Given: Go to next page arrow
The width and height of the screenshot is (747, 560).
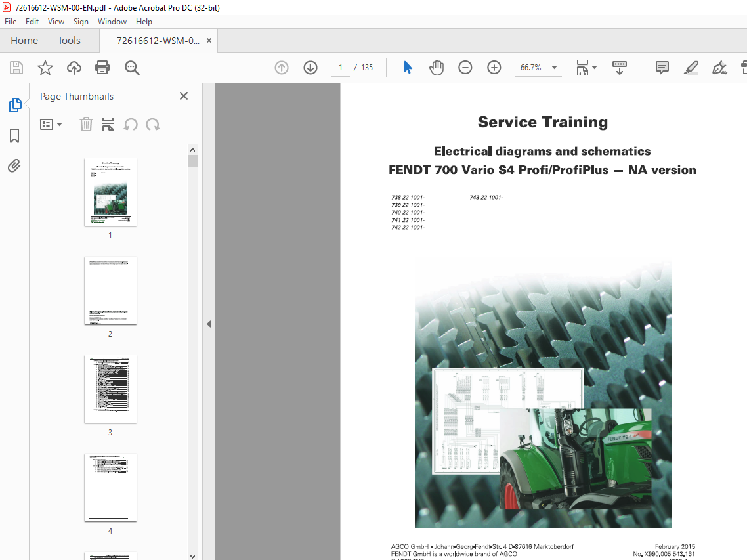Looking at the screenshot, I should (310, 68).
